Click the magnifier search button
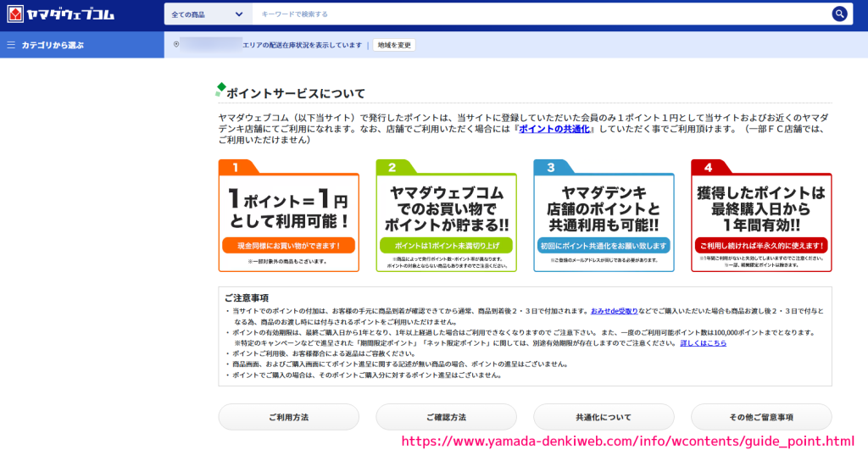The height and width of the screenshot is (450, 868). tap(839, 14)
